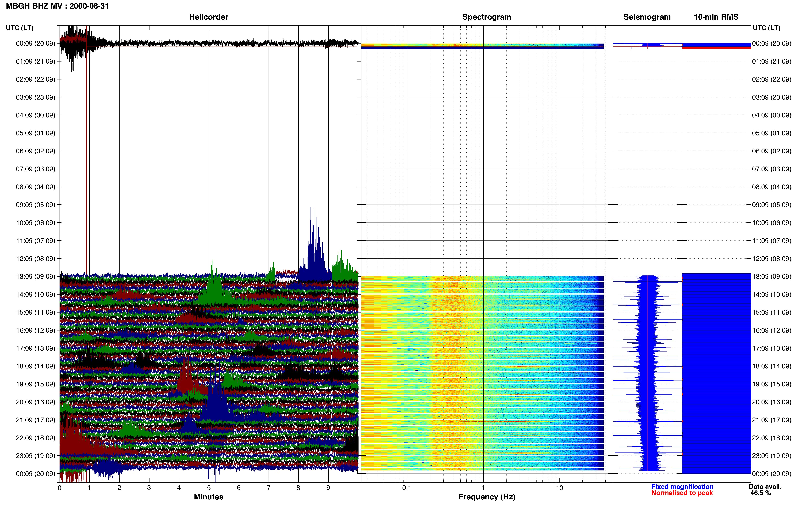Image resolution: width=812 pixels, height=508 pixels.
Task: Click the left '08:09 (04:09)' time label
Action: [36, 187]
